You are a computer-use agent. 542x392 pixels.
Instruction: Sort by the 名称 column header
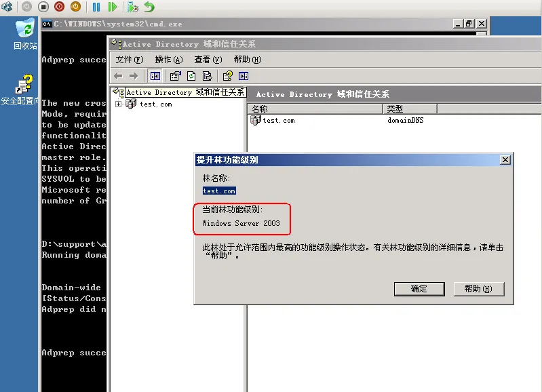pos(315,109)
